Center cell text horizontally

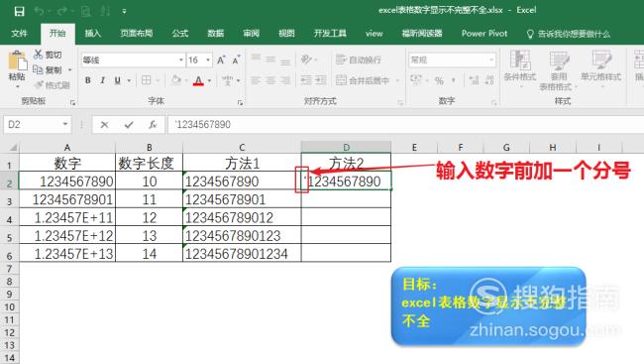(270, 80)
